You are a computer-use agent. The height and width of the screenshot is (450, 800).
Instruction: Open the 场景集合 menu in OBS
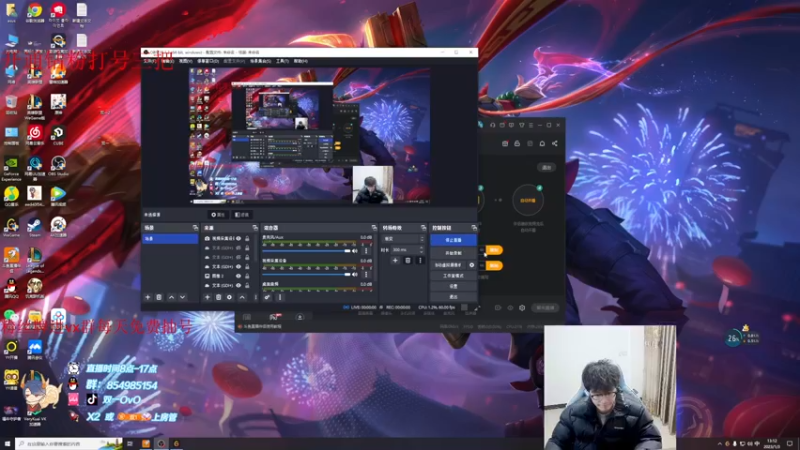click(x=260, y=61)
